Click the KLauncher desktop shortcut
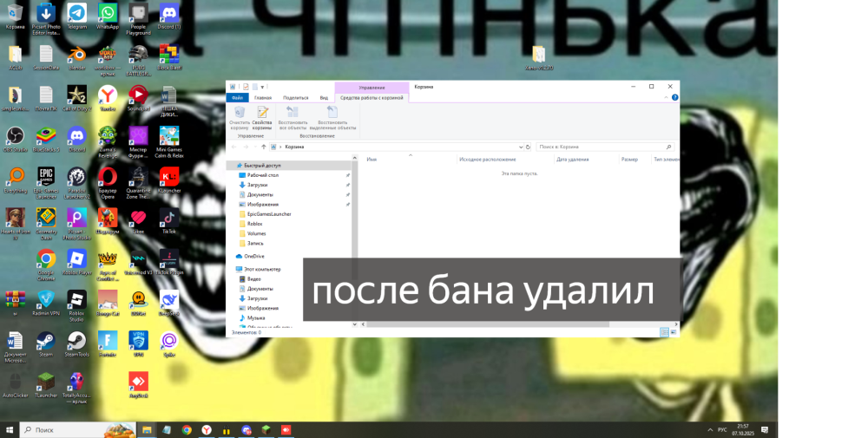Image resolution: width=868 pixels, height=438 pixels. (169, 180)
